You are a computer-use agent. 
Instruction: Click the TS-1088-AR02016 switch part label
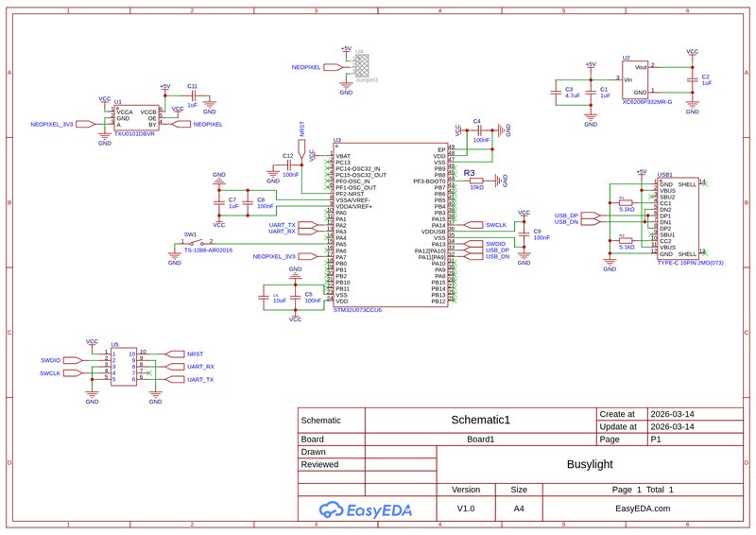(208, 250)
